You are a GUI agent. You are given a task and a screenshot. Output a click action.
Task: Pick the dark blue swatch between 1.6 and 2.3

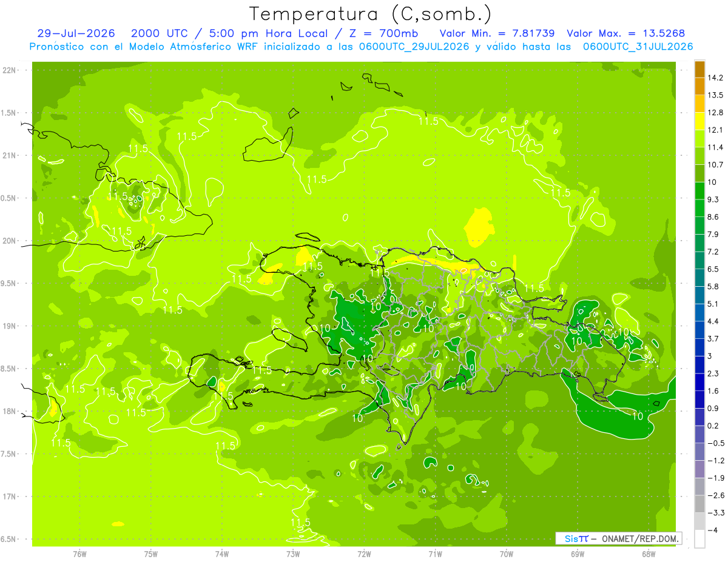click(x=699, y=382)
